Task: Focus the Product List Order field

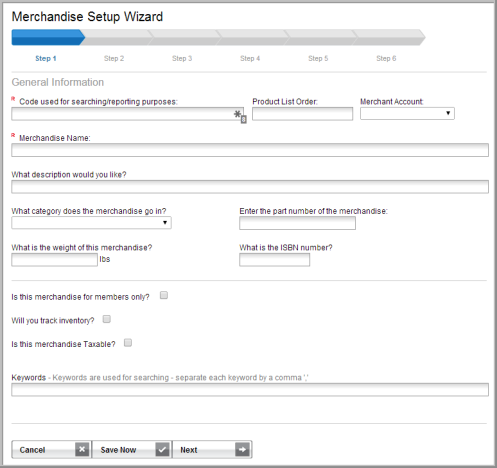Action: click(x=302, y=114)
